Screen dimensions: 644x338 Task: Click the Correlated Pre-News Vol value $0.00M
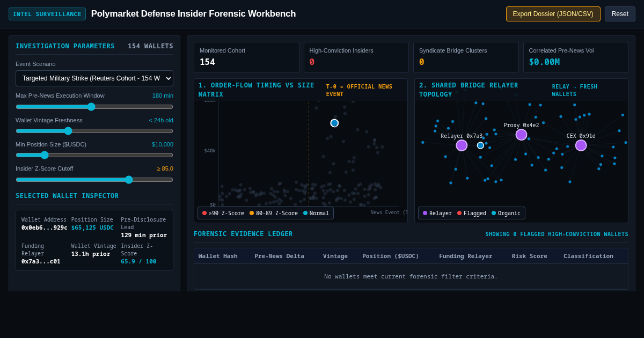point(544,62)
